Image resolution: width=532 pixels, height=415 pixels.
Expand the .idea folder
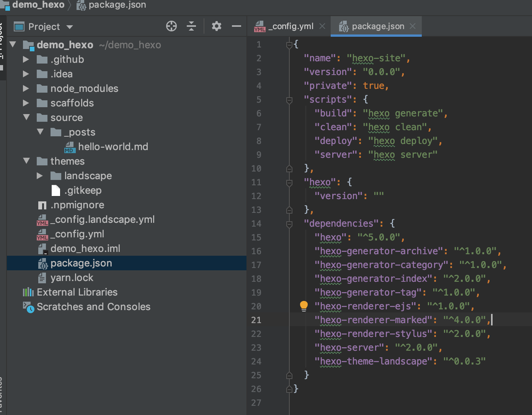[26, 74]
